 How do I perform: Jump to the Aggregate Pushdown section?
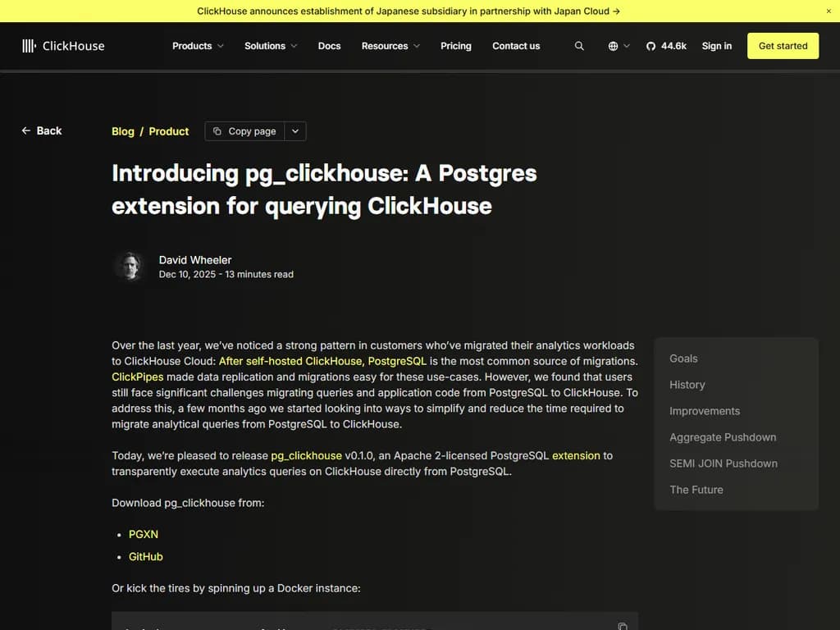pos(723,437)
